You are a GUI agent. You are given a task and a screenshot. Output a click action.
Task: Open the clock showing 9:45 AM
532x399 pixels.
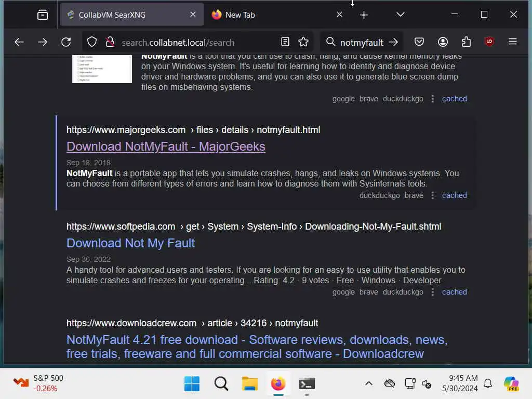click(x=459, y=383)
